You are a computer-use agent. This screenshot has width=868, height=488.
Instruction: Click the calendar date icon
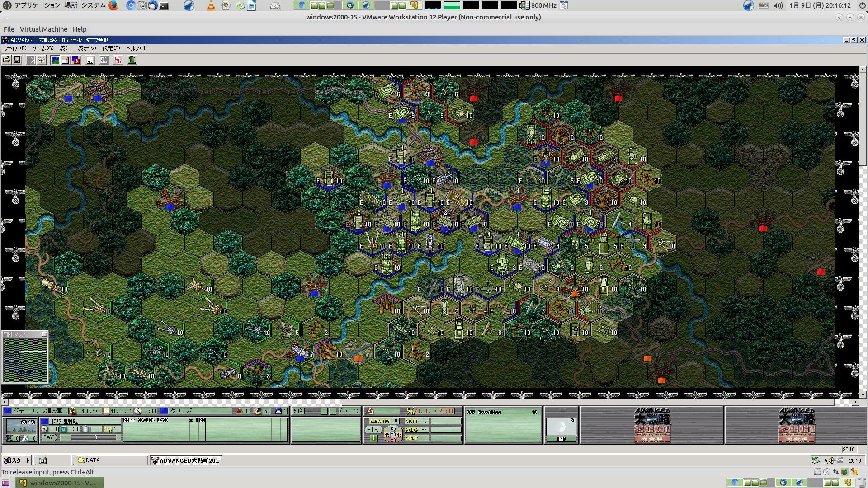click(x=107, y=411)
